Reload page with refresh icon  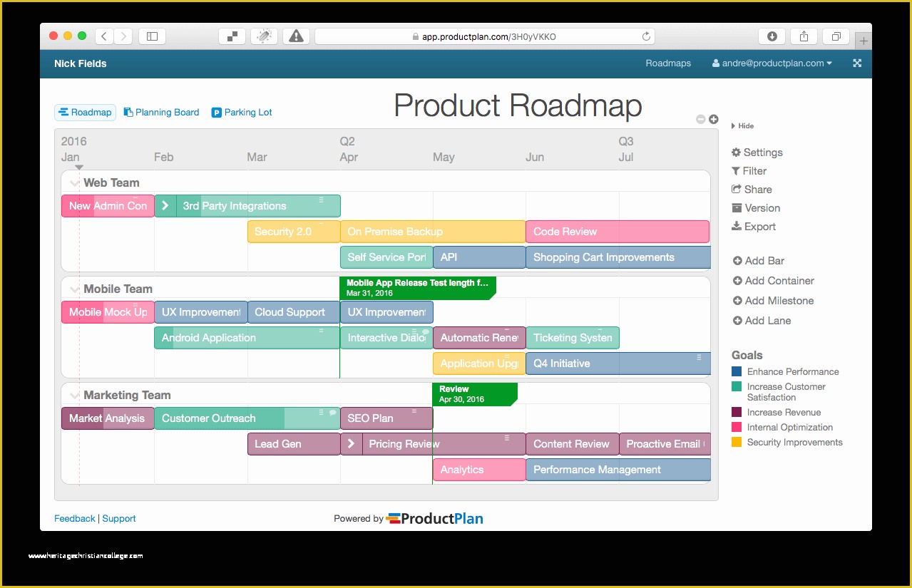(646, 36)
